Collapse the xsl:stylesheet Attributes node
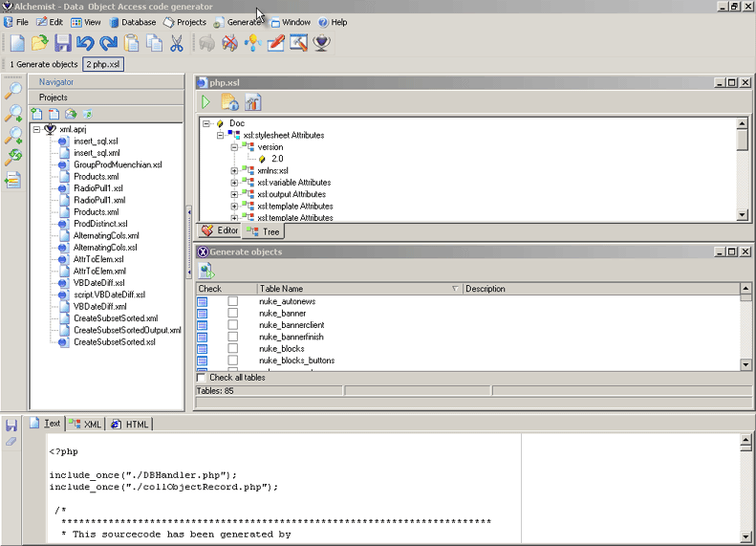 221,136
